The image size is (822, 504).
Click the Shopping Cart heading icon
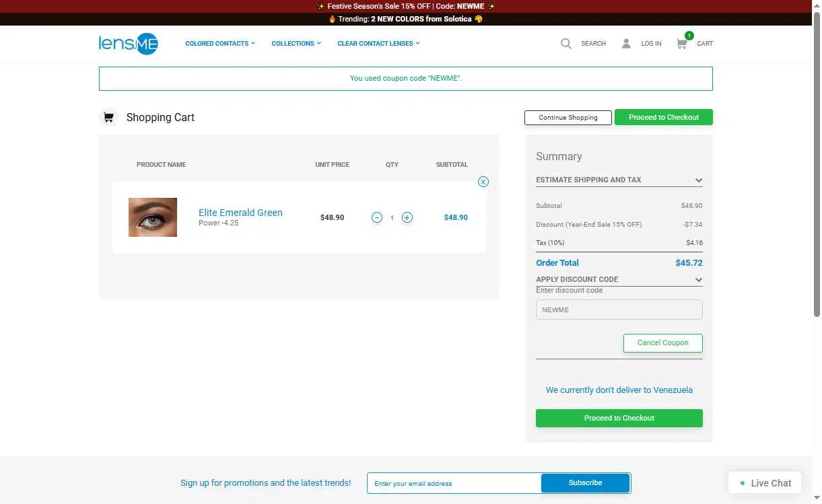click(108, 117)
